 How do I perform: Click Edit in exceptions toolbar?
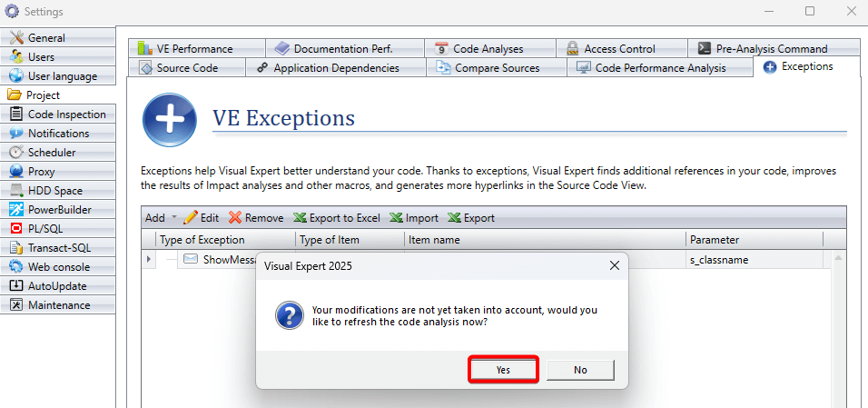(x=201, y=218)
